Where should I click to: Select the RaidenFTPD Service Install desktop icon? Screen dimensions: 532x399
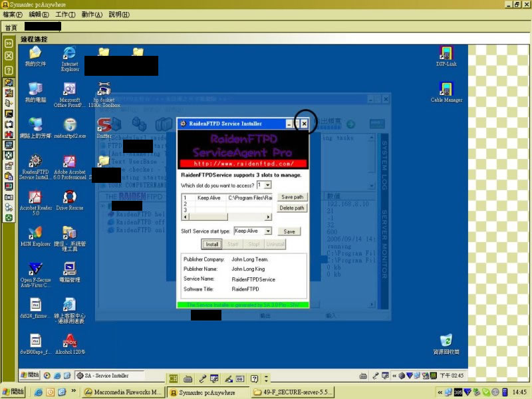(35, 167)
